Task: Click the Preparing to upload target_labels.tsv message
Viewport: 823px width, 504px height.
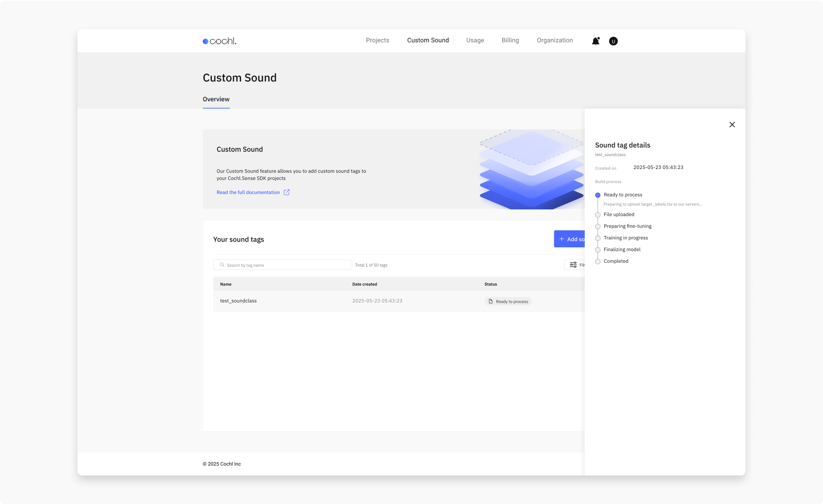Action: click(653, 204)
